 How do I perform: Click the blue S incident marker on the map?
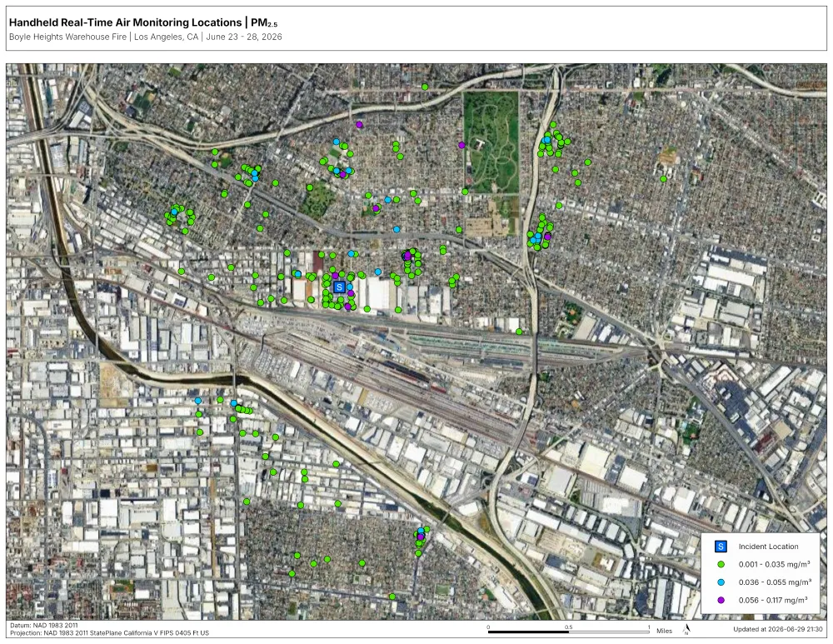(339, 287)
